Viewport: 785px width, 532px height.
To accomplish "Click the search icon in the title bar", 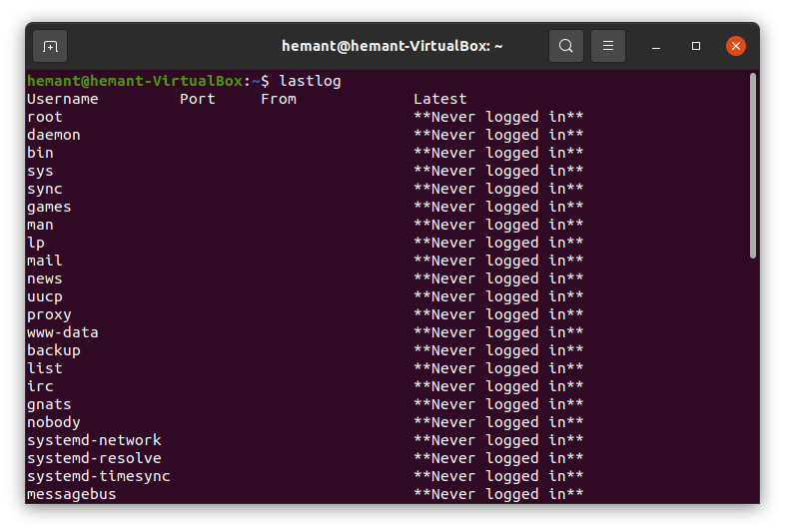I will (x=565, y=46).
